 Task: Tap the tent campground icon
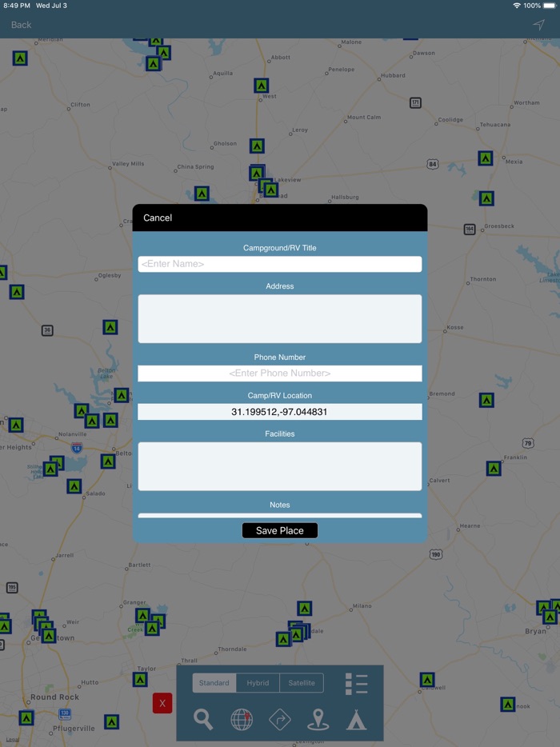357,719
